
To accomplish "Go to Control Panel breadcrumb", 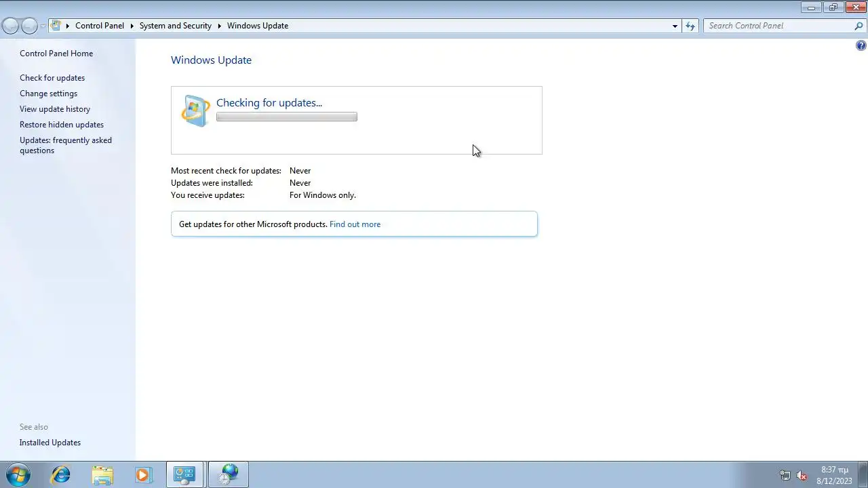I will (100, 26).
